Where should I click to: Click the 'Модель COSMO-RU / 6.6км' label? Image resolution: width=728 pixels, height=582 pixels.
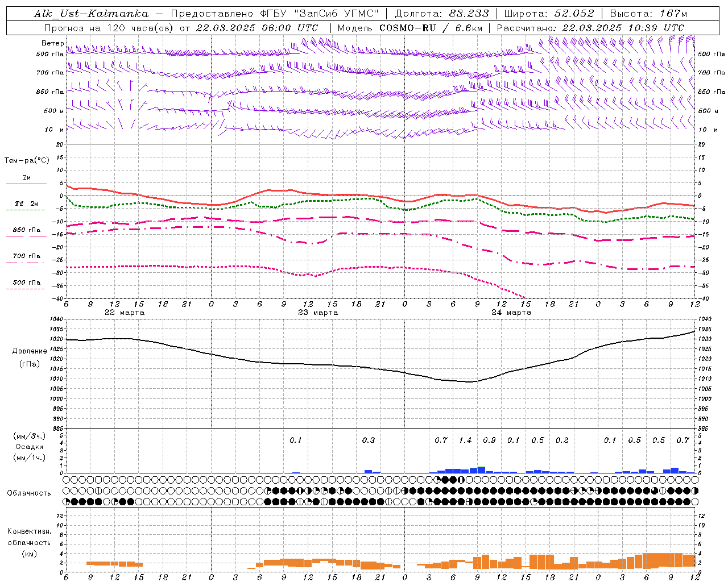[410, 28]
